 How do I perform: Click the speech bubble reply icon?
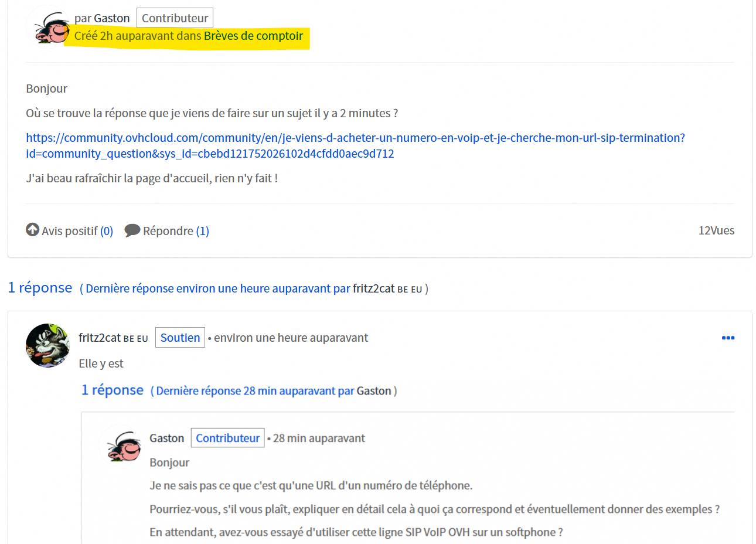point(132,230)
